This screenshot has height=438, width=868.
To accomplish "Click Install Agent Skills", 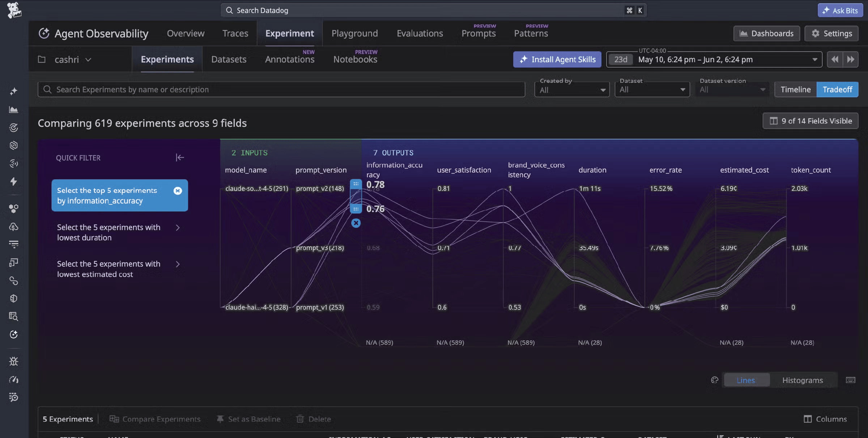I will [x=557, y=59].
